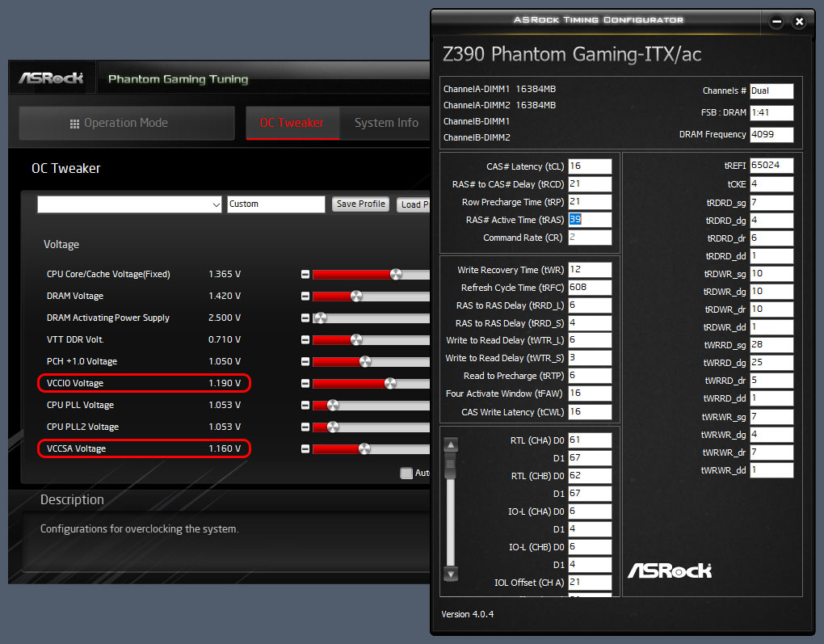Screen dimensions: 824x644
Task: Click the VCCIO Voltage slider knob
Action: pos(390,383)
